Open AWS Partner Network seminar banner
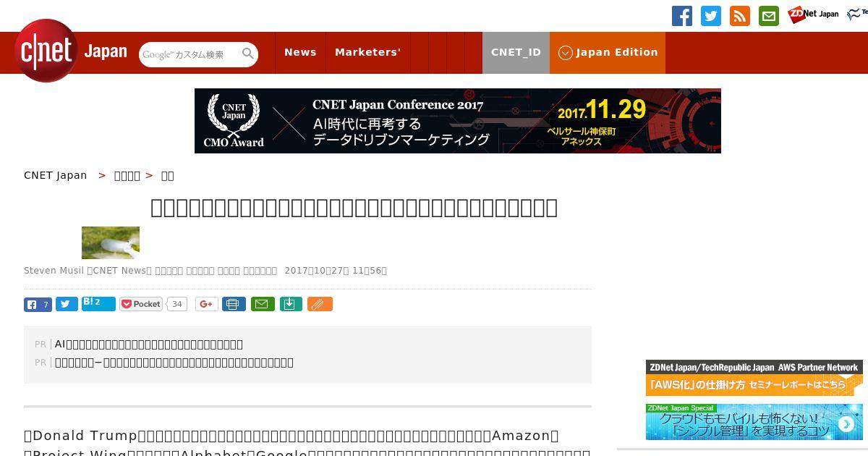 point(754,378)
